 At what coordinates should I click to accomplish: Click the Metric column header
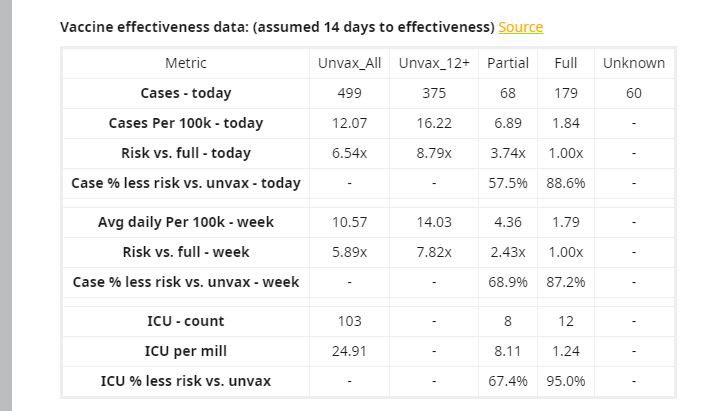(x=186, y=63)
